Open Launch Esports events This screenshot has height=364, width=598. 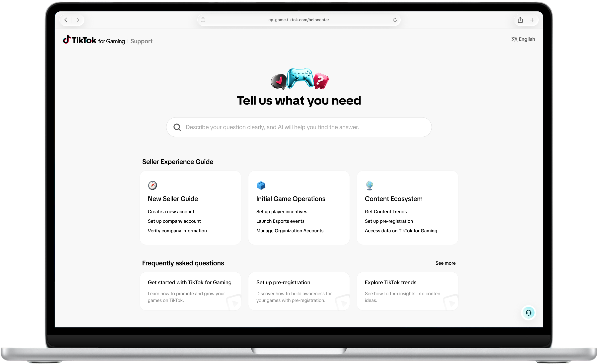[x=280, y=221]
